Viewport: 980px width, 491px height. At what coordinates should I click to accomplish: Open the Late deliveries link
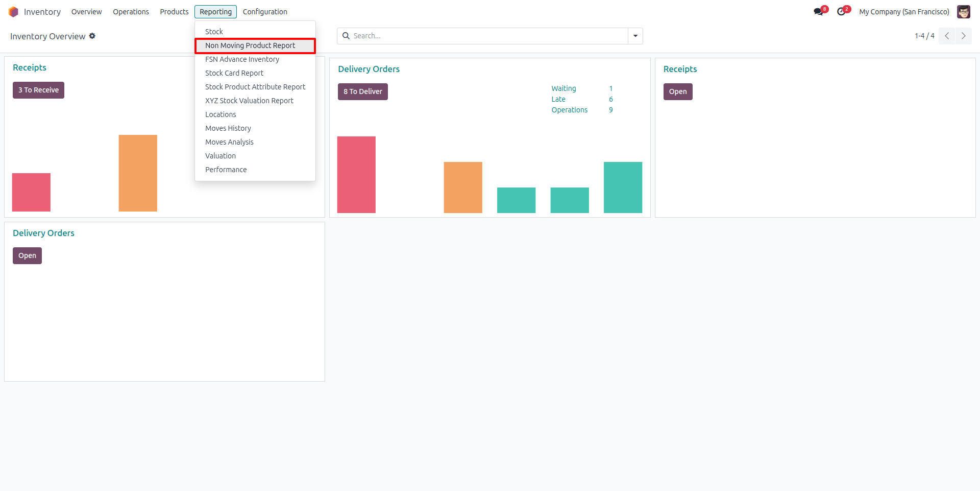click(x=558, y=99)
